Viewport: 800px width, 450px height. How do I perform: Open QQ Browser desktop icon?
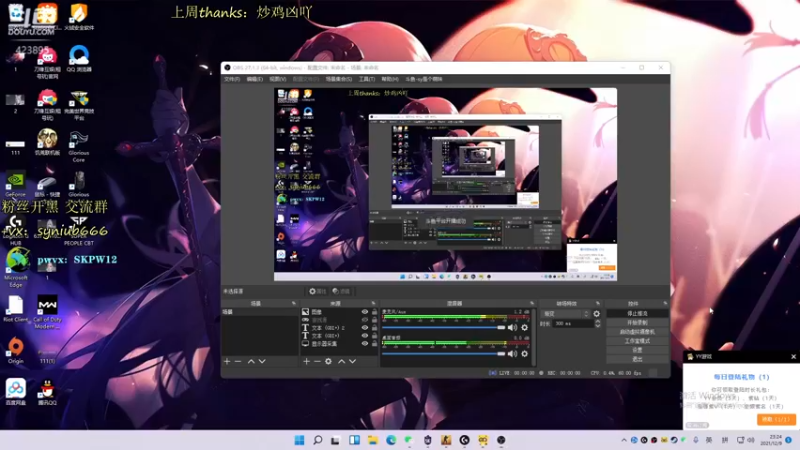[x=79, y=59]
